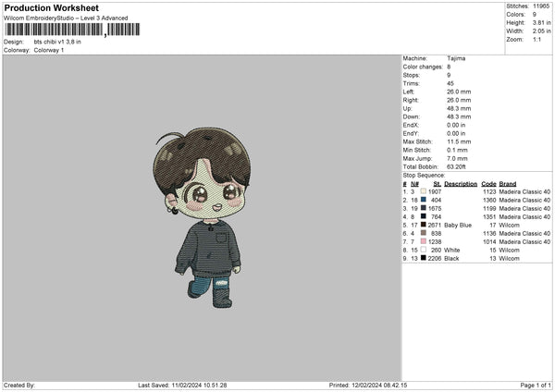Click the N# column header

pos(414,184)
